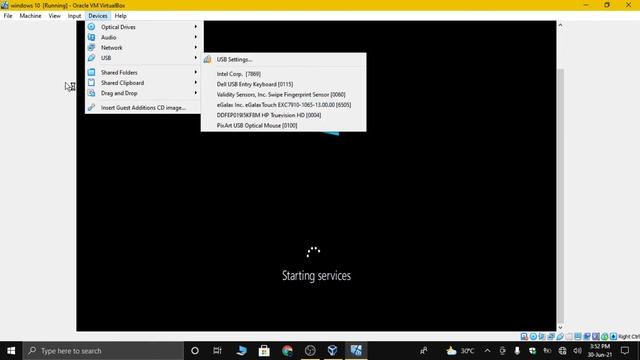Close the Devices menu from menu bar
This screenshot has height=360, width=640.
[x=98, y=16]
